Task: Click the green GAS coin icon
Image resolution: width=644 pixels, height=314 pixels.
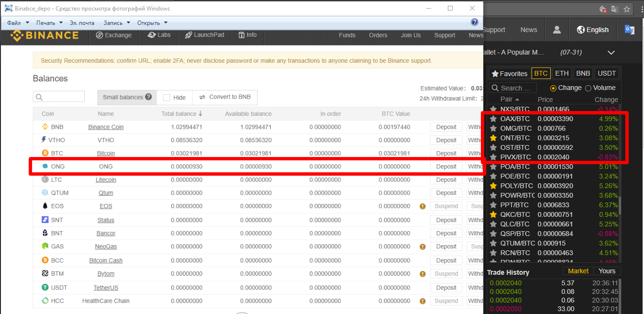Action: coord(45,246)
